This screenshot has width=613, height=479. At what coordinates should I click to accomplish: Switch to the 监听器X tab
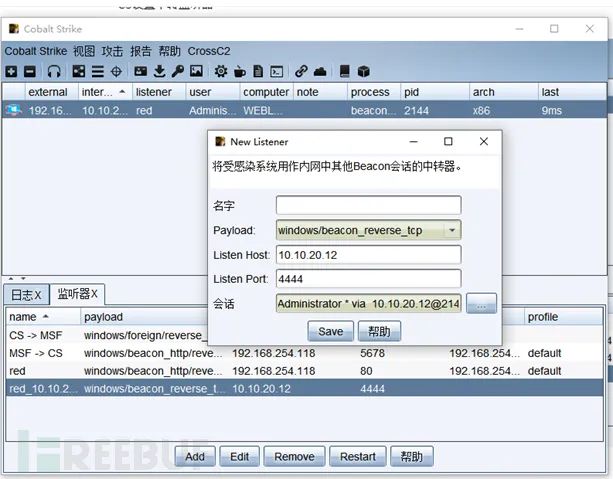pos(77,294)
